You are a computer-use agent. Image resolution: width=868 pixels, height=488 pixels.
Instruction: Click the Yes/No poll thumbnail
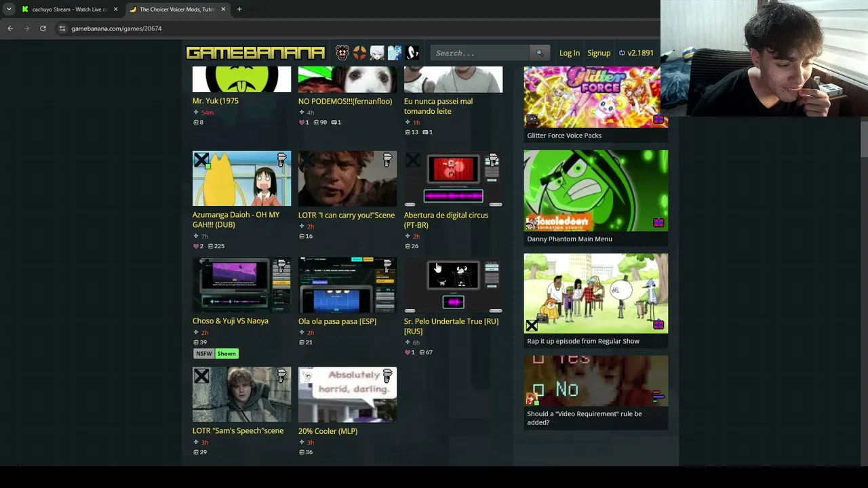pyautogui.click(x=595, y=381)
